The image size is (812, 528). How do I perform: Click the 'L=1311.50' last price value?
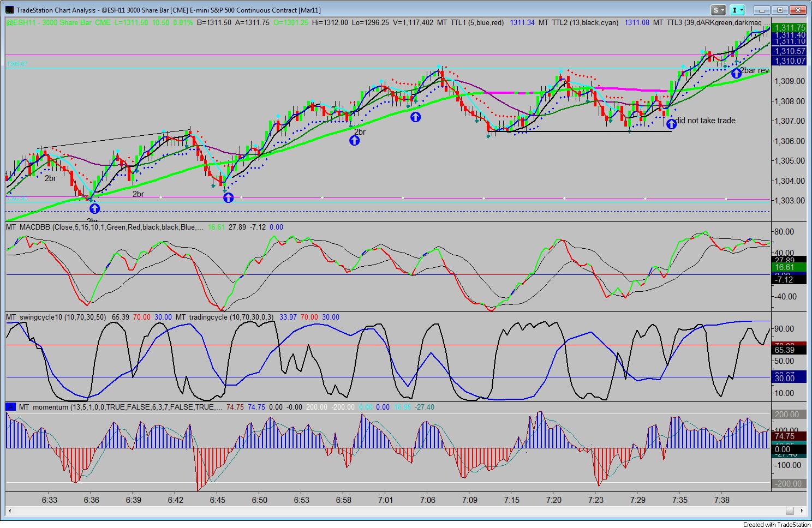tap(130, 22)
